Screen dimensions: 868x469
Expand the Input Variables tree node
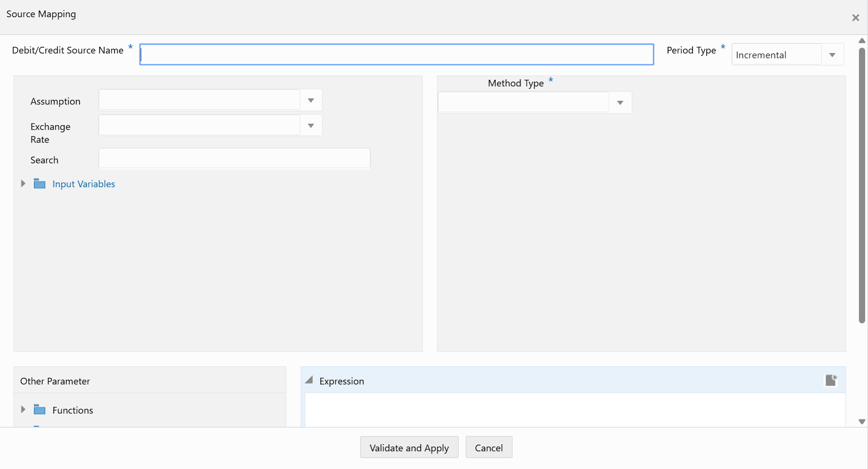pos(23,183)
